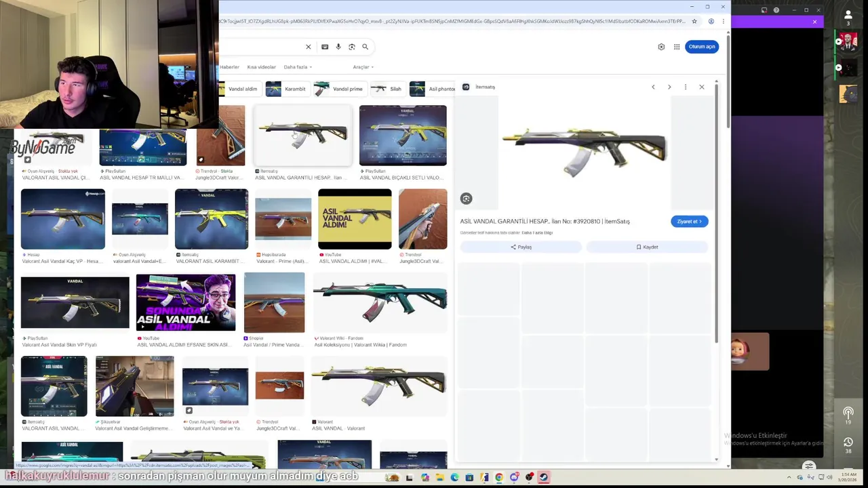The image size is (868, 488).
Task: Filter by the Vandal aldım chip
Action: pyautogui.click(x=239, y=89)
